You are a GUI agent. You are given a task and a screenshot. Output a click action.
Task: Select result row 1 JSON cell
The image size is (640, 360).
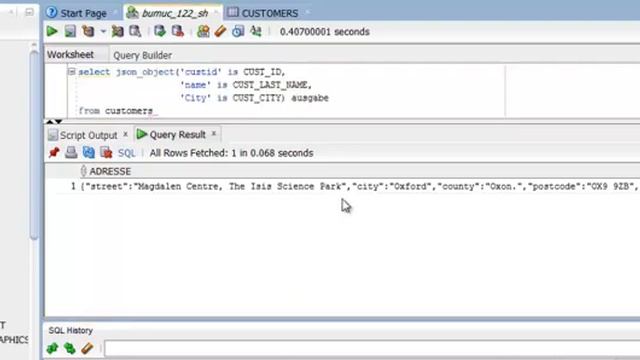[359, 187]
